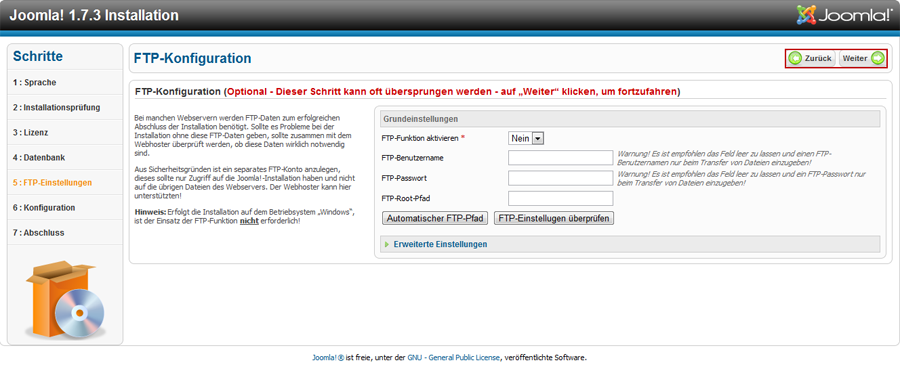The width and height of the screenshot is (900, 369).
Task: Click the FTP-Passwort label
Action: [x=404, y=178]
